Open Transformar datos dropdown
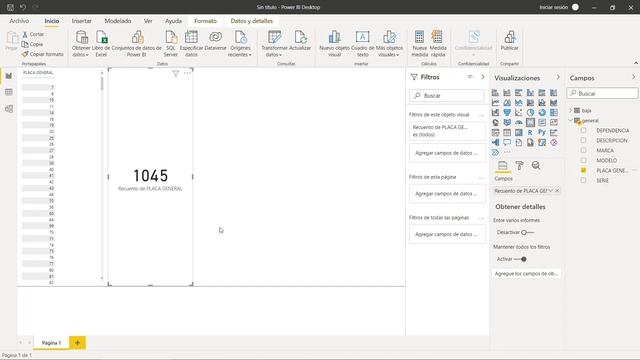Viewport: 640px width, 360px height. pos(274,43)
